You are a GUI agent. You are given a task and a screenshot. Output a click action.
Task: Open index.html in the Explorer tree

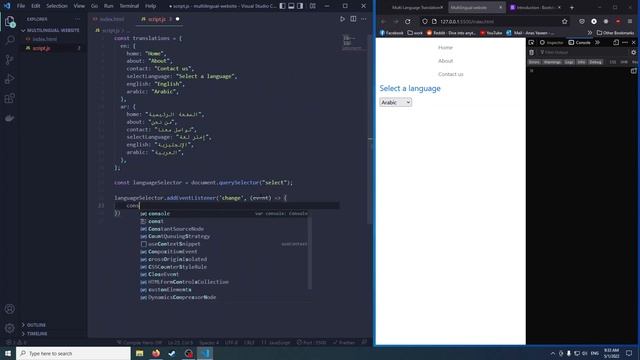coord(44,39)
